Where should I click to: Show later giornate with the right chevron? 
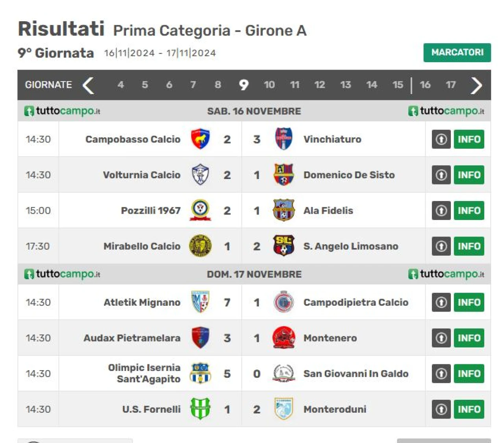pyautogui.click(x=476, y=85)
